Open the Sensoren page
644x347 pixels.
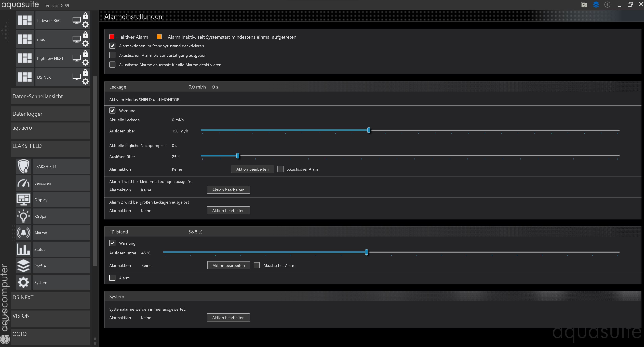[61, 183]
